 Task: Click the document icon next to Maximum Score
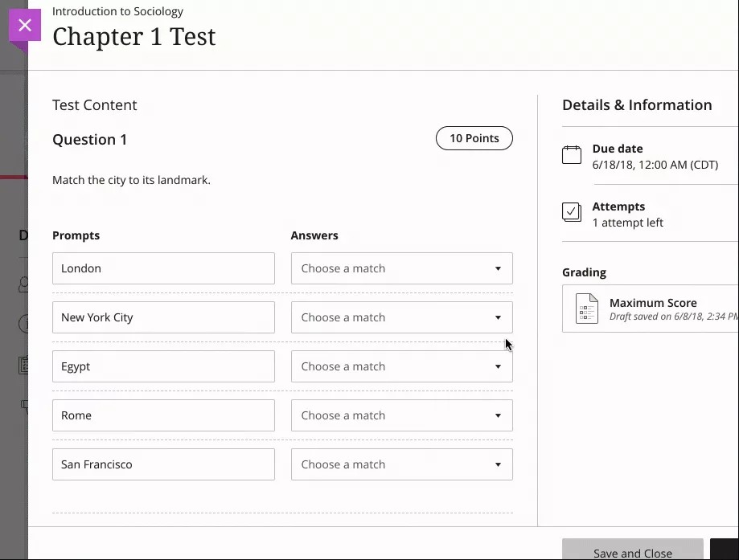click(x=586, y=309)
